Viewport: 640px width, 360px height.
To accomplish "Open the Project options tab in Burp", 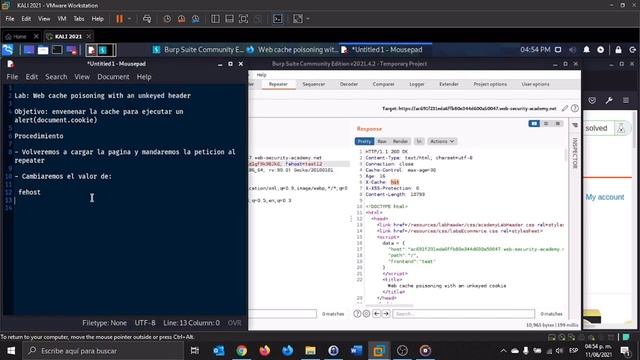I will (x=490, y=84).
